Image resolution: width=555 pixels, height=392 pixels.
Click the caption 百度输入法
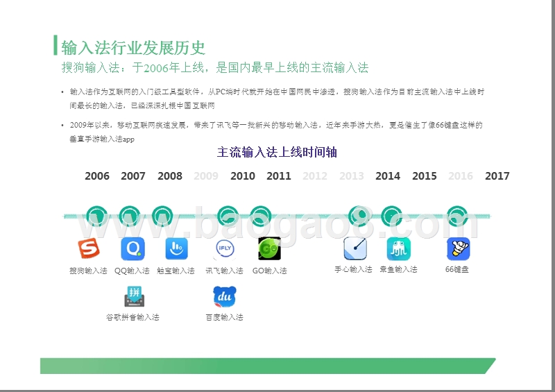(224, 317)
